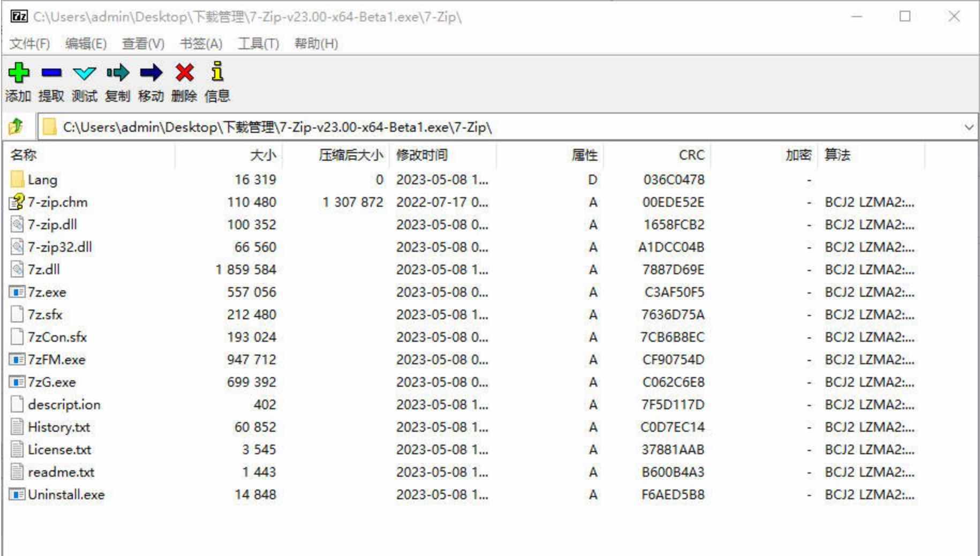Click size value 947 712

[x=252, y=359]
